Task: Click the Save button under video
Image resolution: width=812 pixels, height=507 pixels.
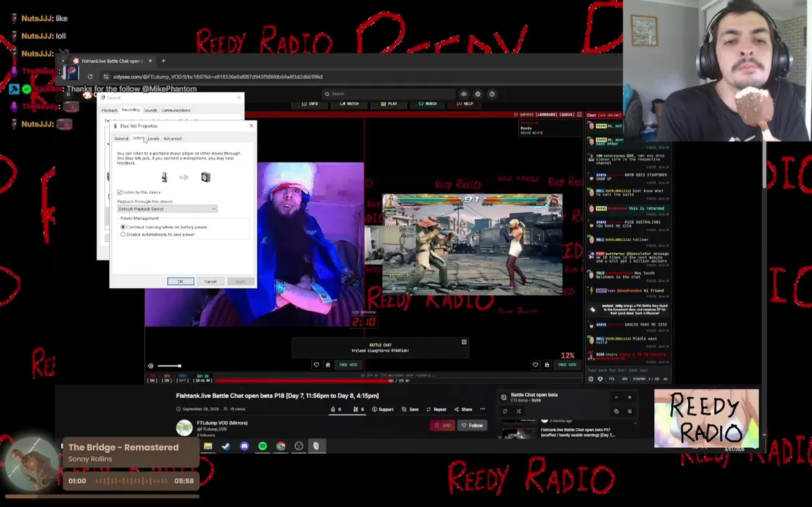Action: tap(410, 409)
